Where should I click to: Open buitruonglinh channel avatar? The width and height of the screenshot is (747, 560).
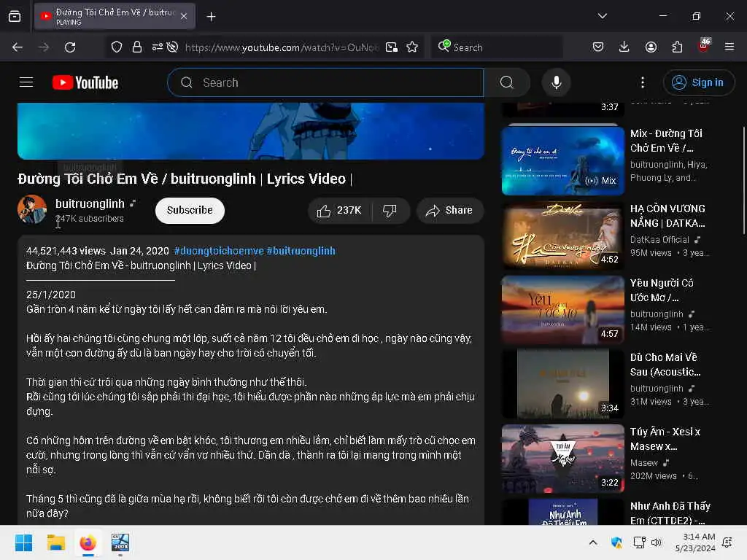pos(32,209)
